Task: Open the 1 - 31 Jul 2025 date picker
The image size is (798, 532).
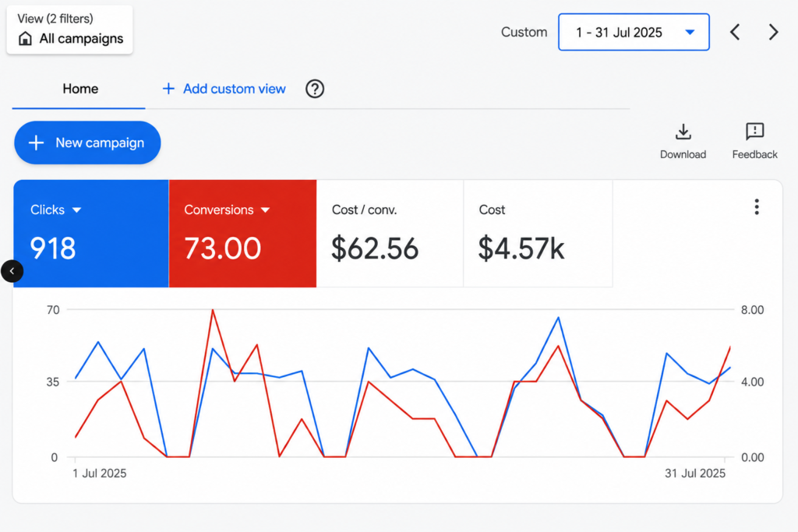Action: tap(634, 32)
